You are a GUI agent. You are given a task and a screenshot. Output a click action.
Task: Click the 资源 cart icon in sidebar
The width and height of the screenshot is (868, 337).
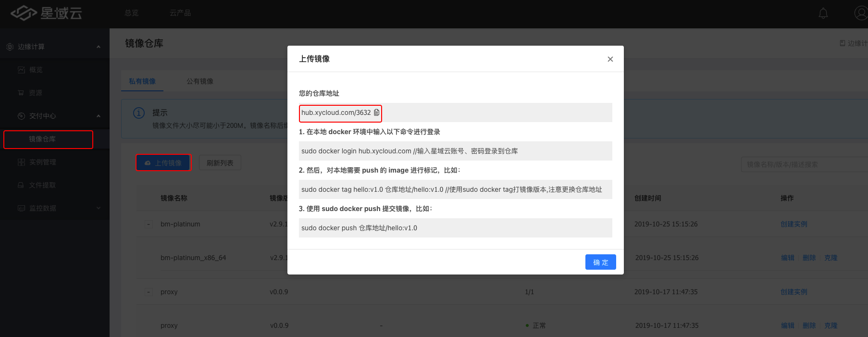[21, 93]
